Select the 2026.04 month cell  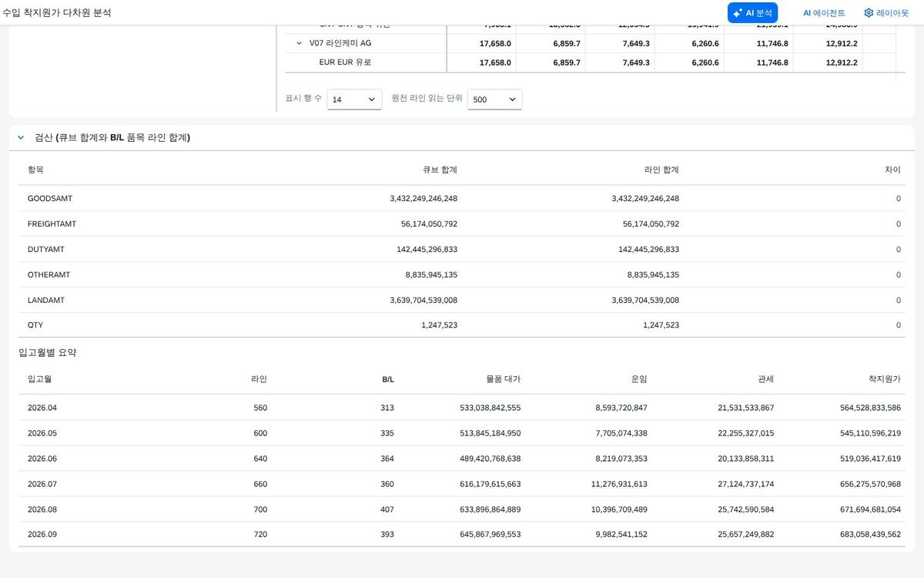pyautogui.click(x=42, y=408)
